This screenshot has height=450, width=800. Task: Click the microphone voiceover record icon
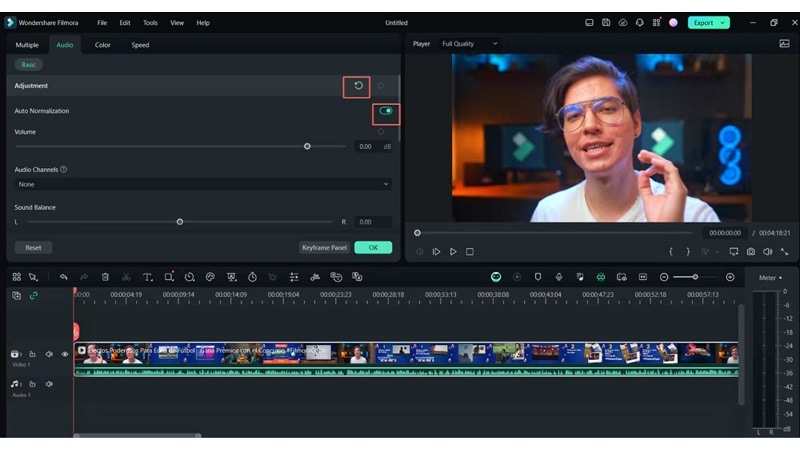point(559,277)
